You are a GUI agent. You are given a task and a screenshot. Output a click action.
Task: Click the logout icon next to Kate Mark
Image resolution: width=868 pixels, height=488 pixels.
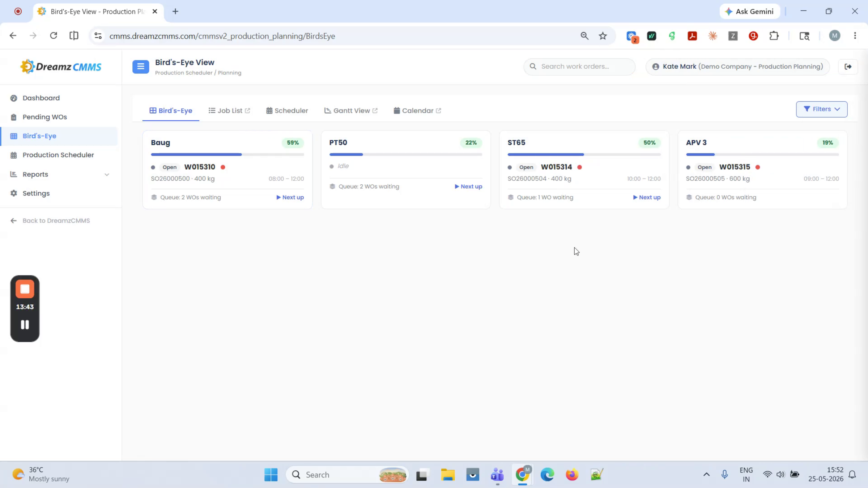(x=848, y=67)
